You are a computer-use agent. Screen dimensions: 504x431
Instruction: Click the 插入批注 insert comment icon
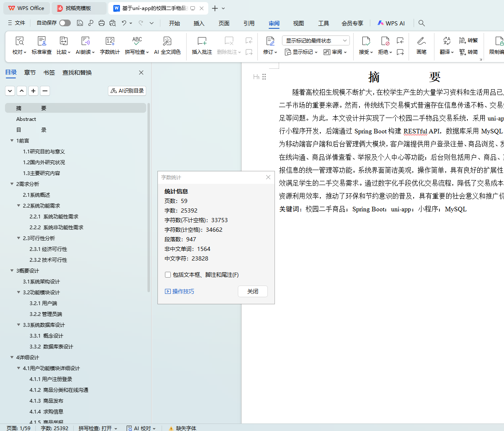202,41
